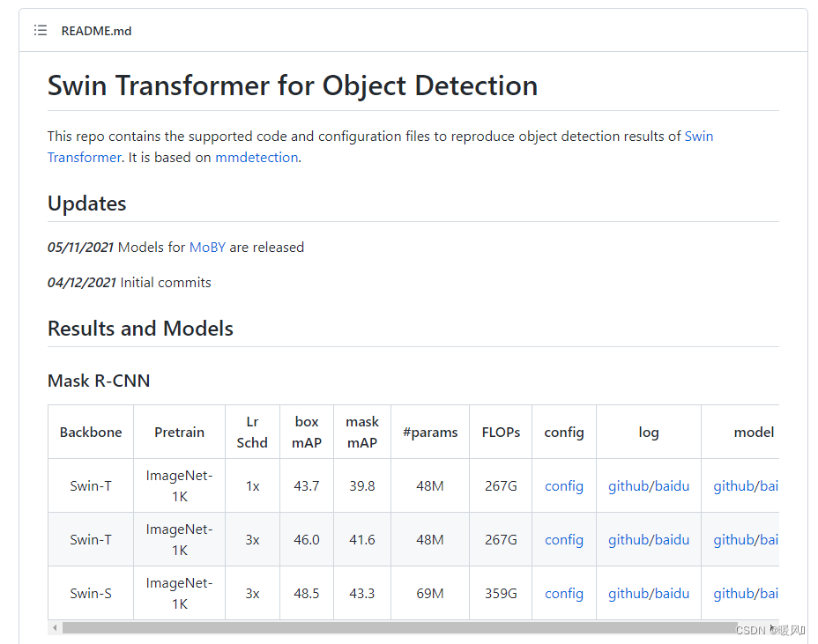Open github log link for Swin-T 3x

point(628,540)
